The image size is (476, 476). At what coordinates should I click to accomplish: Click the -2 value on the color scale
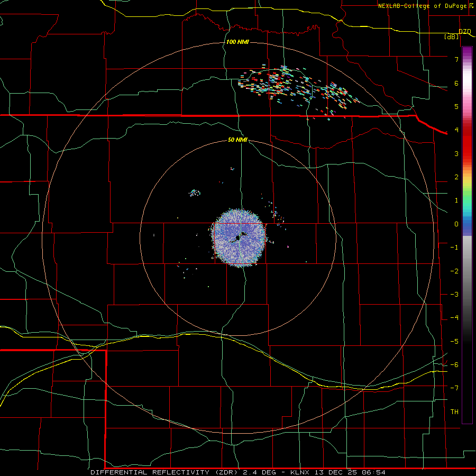point(454,271)
